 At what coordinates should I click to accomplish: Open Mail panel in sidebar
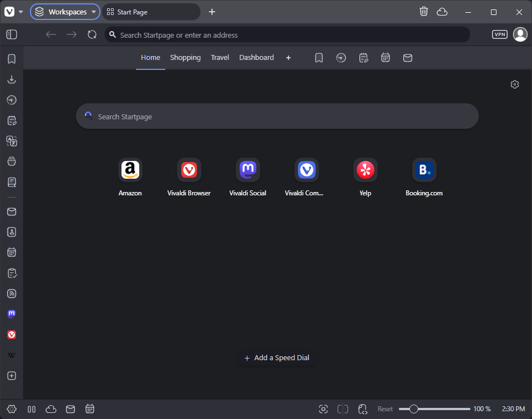point(12,211)
